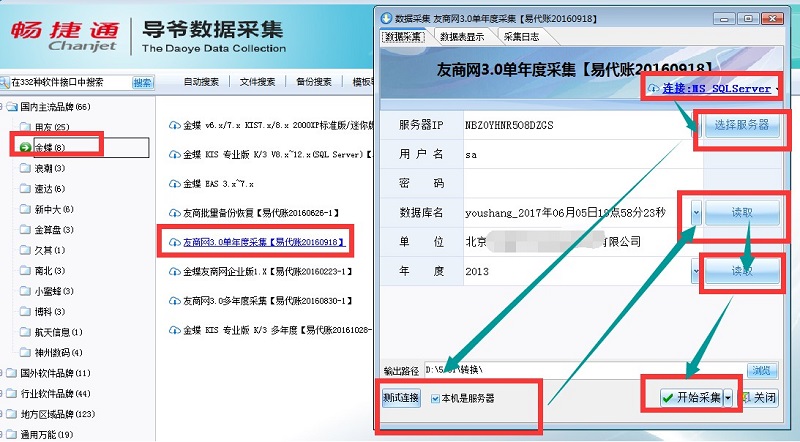Open 友商网3.0多年度采集【易代账20160830-1】 entry
Screen dimensions: 800x442
tap(268, 301)
